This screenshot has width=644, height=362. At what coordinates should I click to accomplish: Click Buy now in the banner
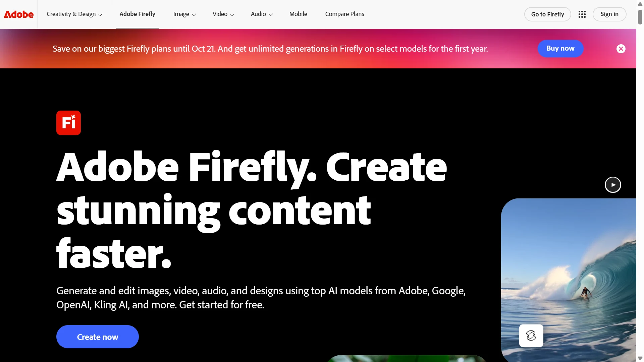560,49
